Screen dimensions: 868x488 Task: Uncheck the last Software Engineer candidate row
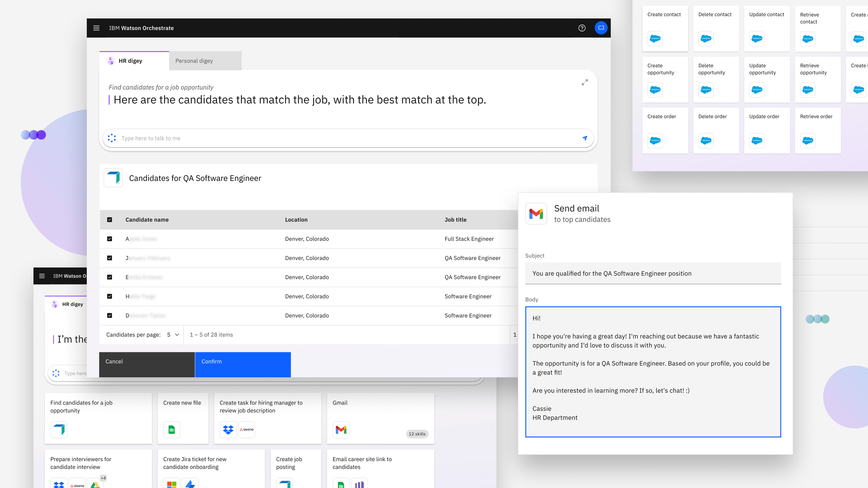point(110,315)
